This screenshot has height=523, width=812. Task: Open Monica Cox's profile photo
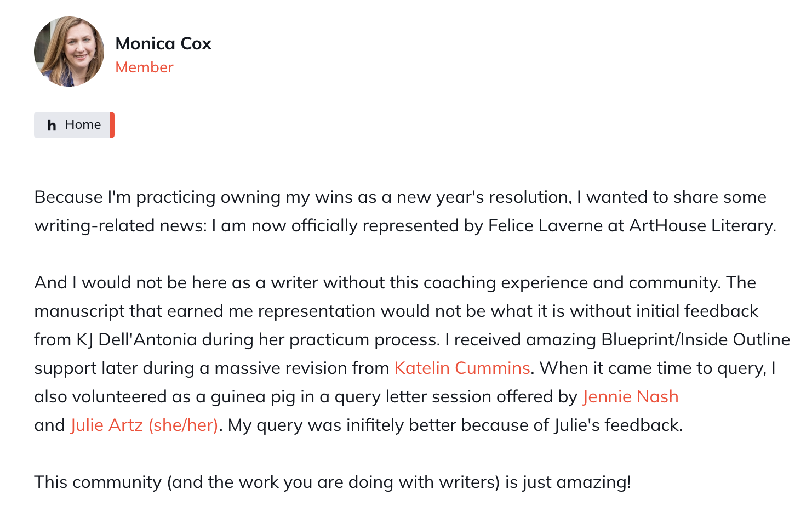[x=69, y=52]
